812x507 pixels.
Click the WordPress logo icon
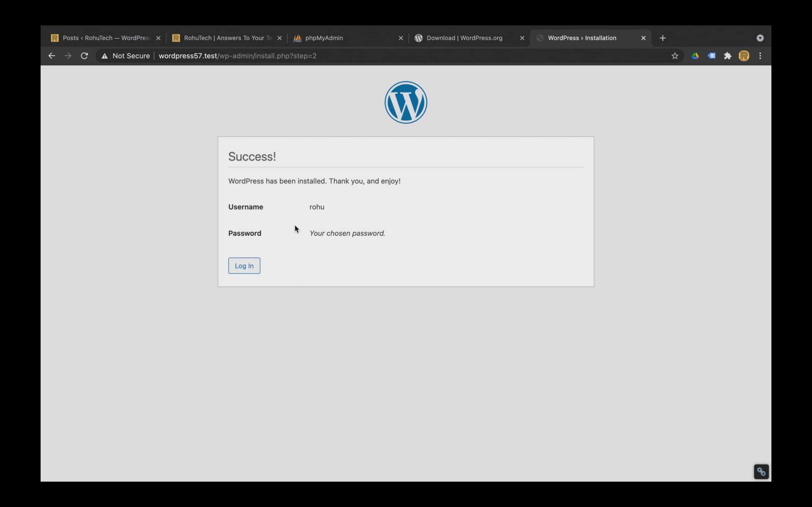tap(406, 102)
